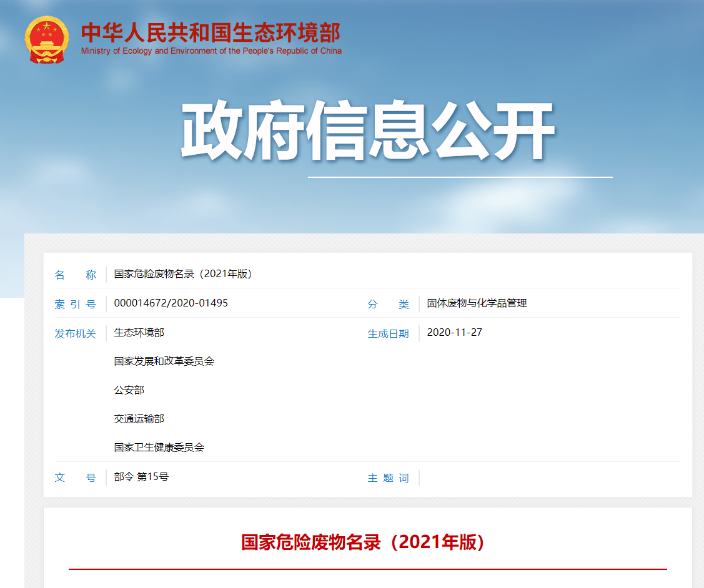704x588 pixels.
Task: Select the date 2020-11-27
Action: 454,332
